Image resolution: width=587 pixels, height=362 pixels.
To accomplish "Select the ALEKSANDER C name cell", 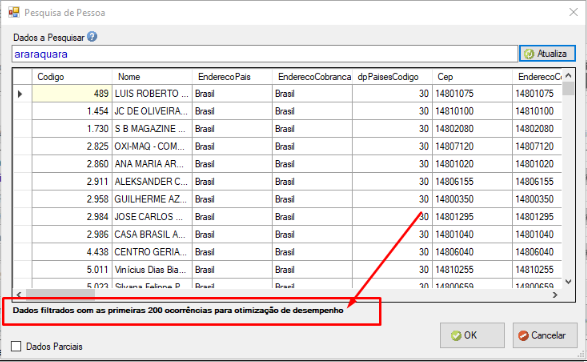I will coord(152,182).
